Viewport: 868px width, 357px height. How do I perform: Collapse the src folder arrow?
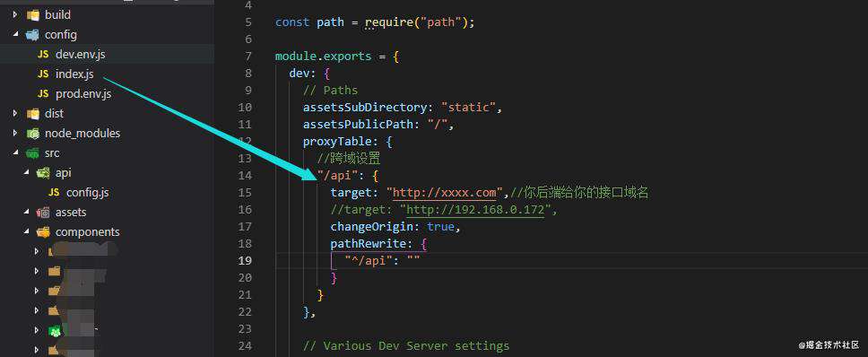click(x=15, y=153)
